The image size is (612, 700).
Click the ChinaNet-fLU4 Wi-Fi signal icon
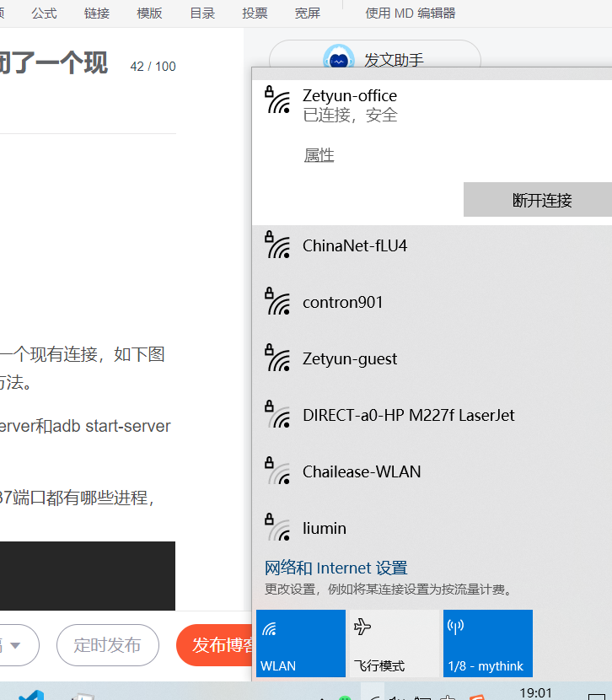tap(277, 245)
